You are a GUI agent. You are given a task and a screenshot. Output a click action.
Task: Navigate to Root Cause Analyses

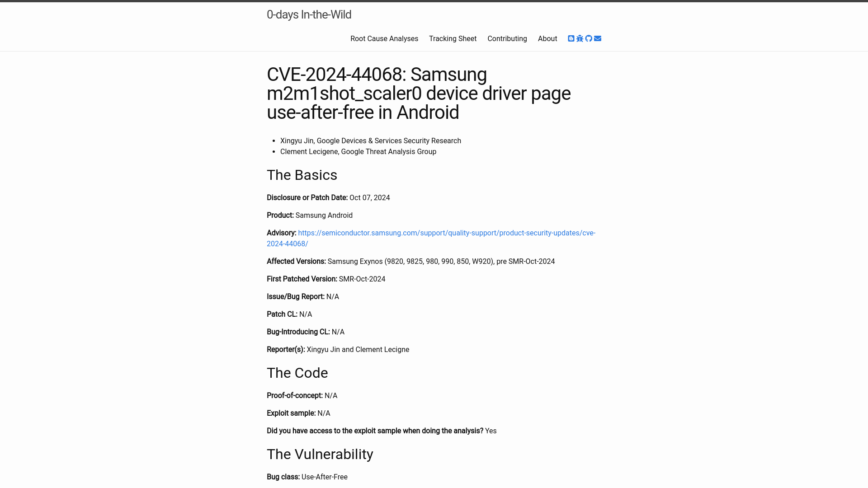(384, 39)
